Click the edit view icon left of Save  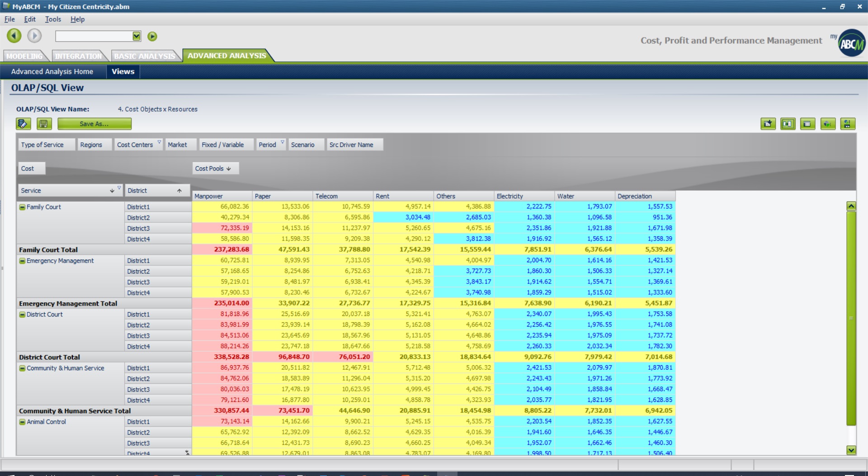click(x=23, y=124)
